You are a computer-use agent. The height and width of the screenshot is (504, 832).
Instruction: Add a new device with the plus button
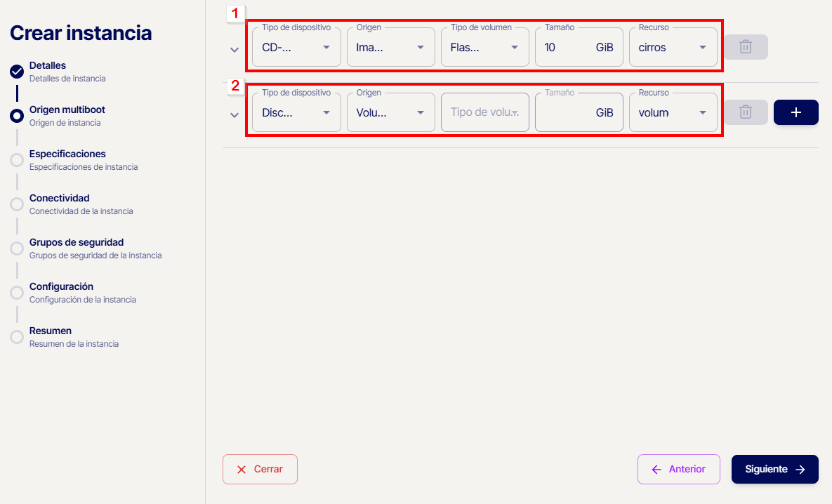pos(795,112)
